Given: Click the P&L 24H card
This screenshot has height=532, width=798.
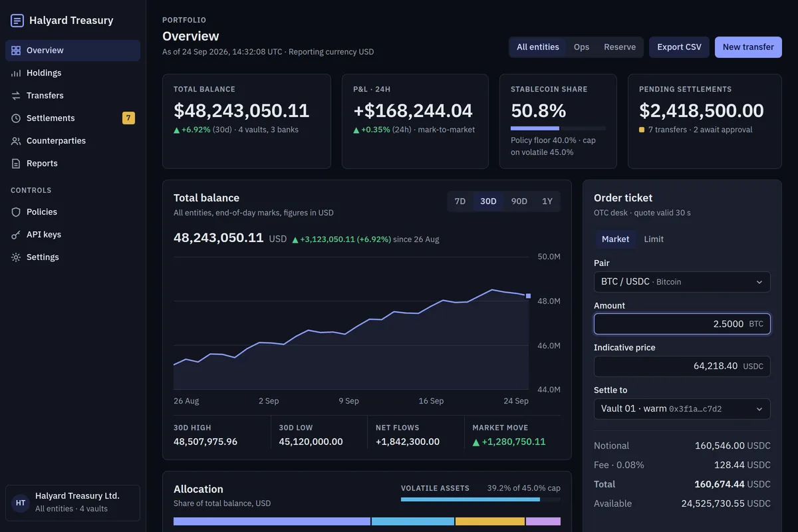Looking at the screenshot, I should tap(415, 121).
